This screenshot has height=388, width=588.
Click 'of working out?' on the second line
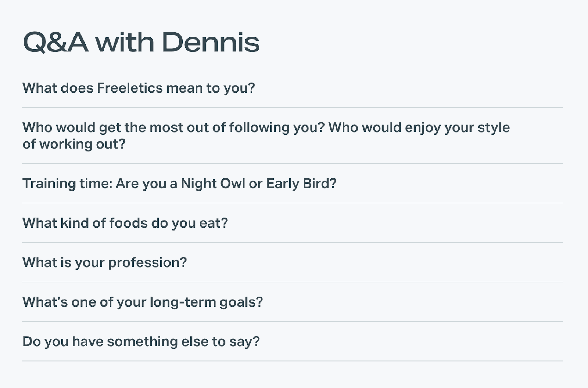coord(74,144)
